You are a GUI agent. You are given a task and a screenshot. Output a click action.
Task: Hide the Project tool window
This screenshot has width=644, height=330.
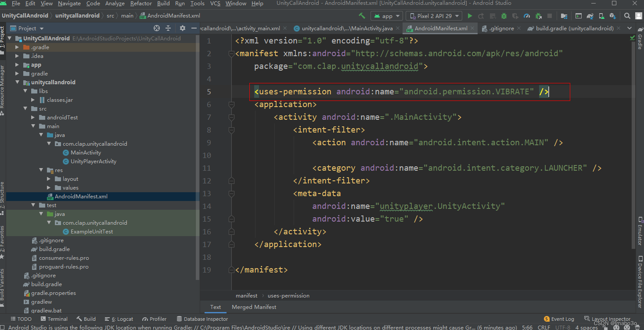click(x=194, y=28)
